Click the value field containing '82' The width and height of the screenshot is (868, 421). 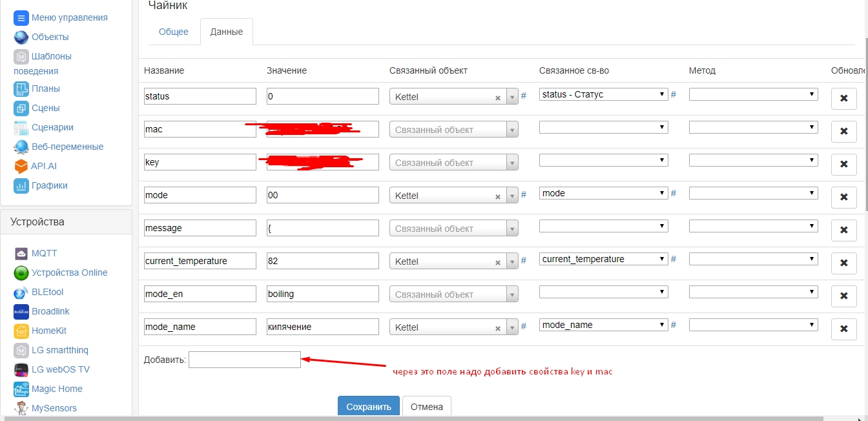323,261
